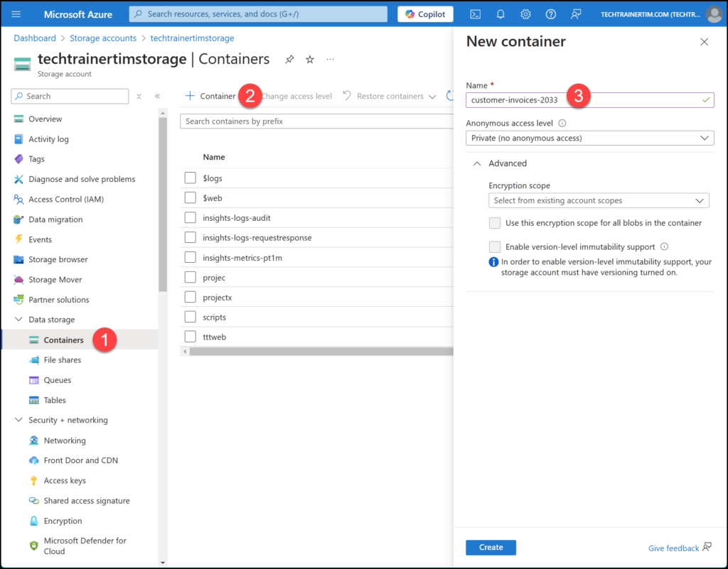Click the feedback icon in header
Viewport: 728px width, 569px height.
(x=576, y=14)
